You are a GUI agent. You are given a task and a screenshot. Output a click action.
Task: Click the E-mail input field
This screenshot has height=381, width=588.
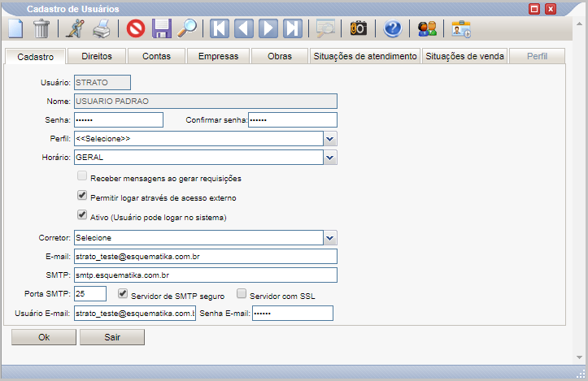click(206, 257)
